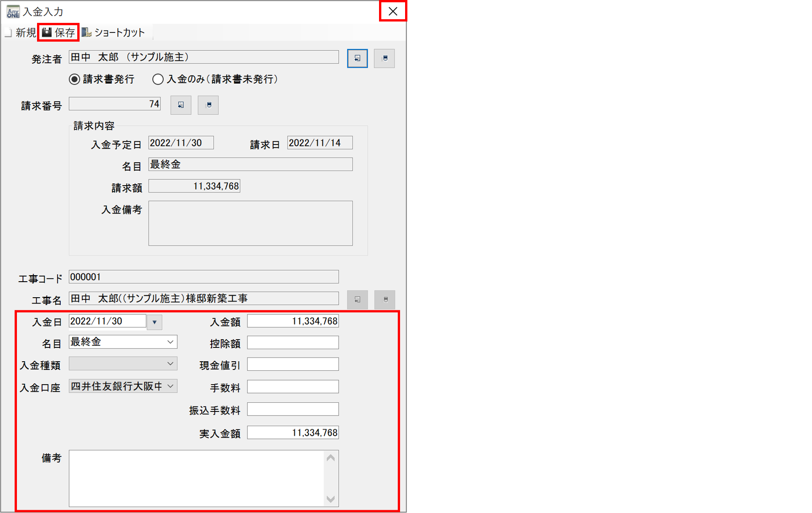Expand the 入金種類 dropdown
Screen dimensions: 812x513
click(x=170, y=364)
